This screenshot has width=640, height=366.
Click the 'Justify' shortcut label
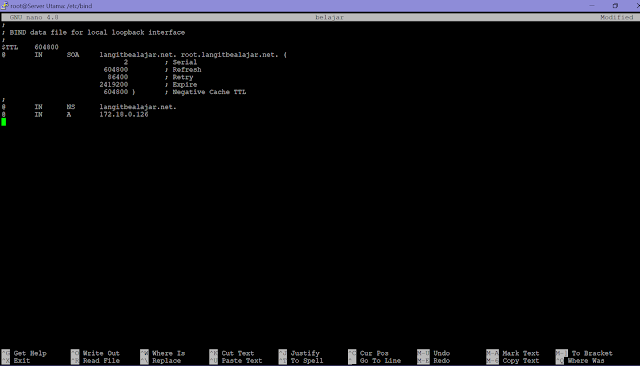click(305, 353)
